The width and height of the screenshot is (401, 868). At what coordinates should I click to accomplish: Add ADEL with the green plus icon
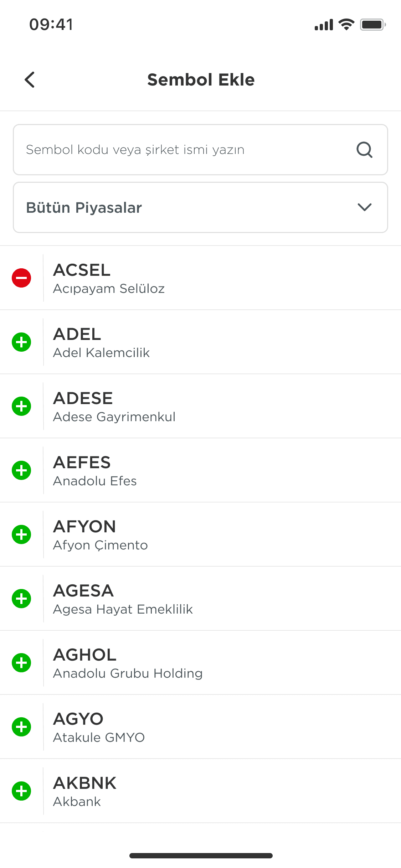21,342
